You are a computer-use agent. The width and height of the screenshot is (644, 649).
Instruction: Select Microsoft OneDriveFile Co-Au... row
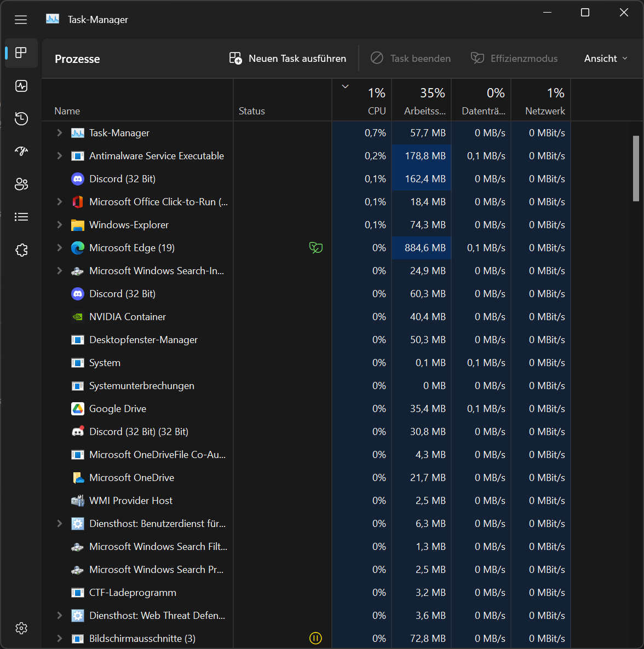coord(307,455)
